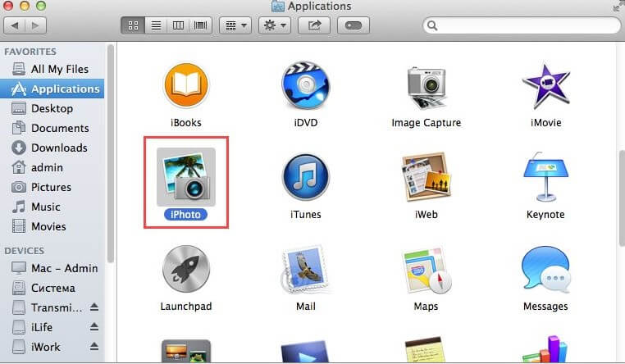Click the Finder search field
625x364 pixels.
(x=522, y=26)
